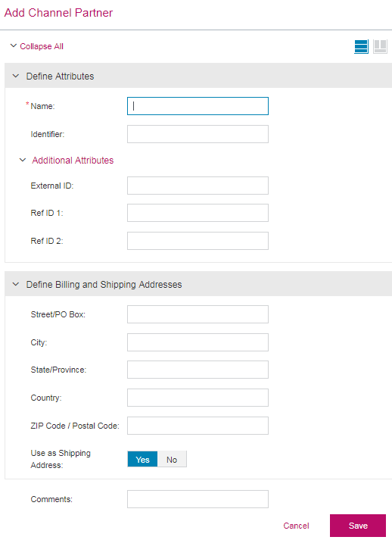392x540 pixels.
Task: Click the Ref ID 1 field
Action: click(198, 213)
